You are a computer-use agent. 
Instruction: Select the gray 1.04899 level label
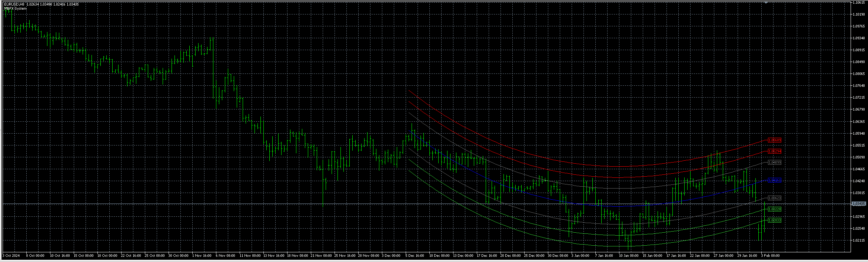[x=775, y=163]
